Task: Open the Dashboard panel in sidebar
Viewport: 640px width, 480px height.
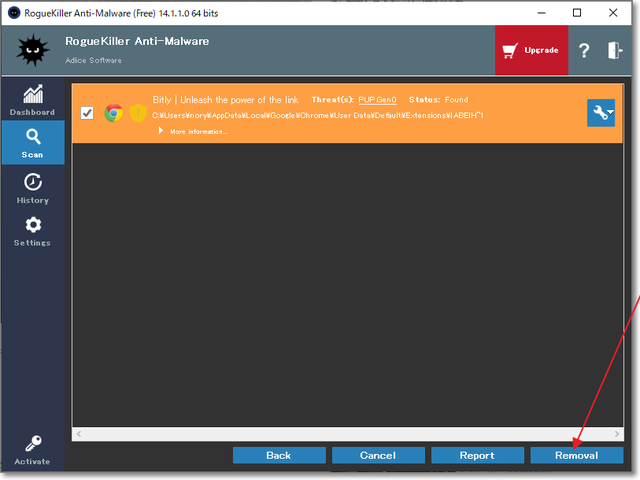Action: (32, 100)
